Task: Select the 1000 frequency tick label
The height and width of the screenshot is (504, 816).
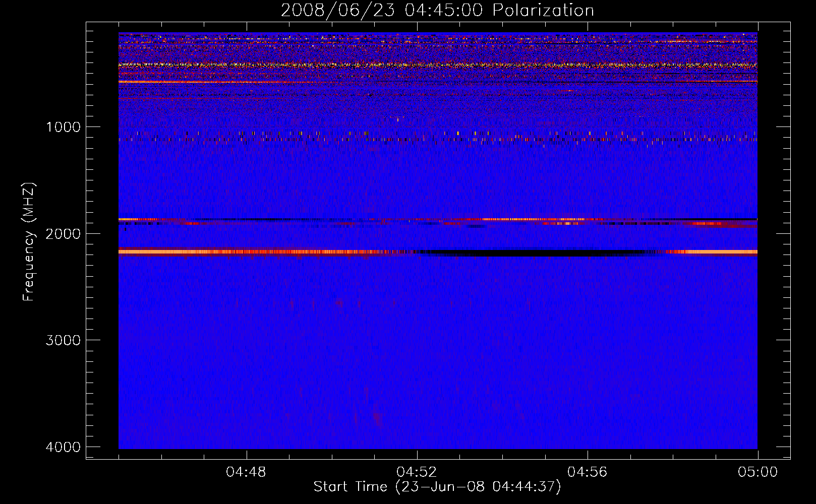Action: tap(64, 127)
